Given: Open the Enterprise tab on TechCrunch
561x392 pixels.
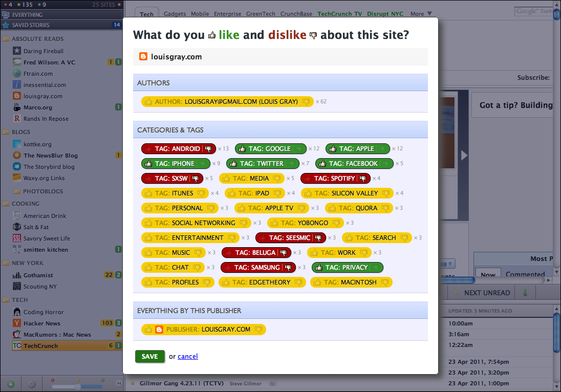Looking at the screenshot, I should point(228,14).
